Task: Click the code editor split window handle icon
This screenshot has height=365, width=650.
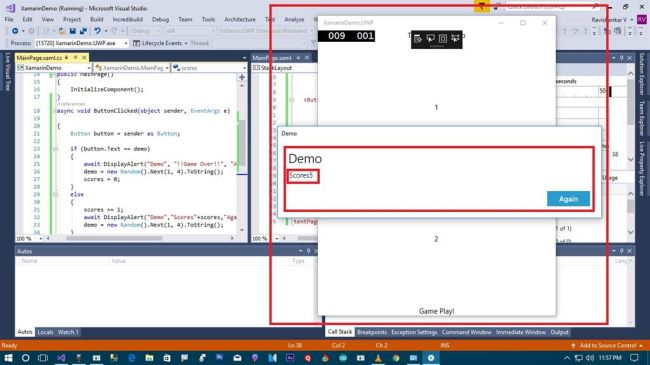Action: [x=242, y=77]
